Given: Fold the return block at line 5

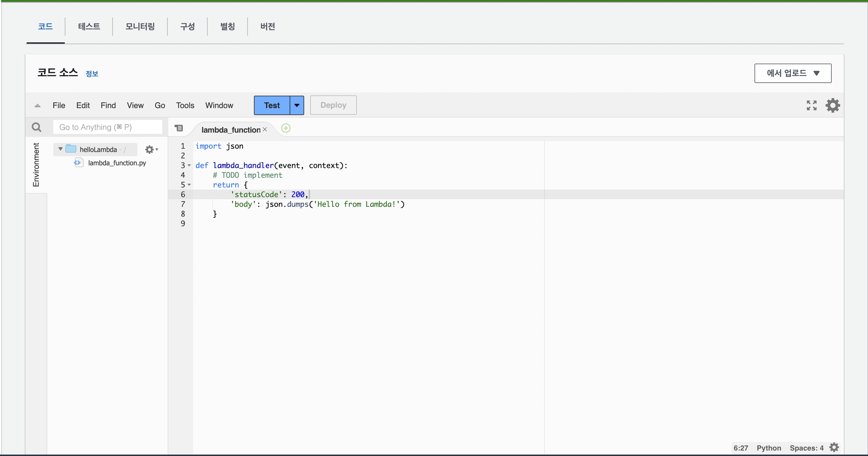Looking at the screenshot, I should (189, 185).
